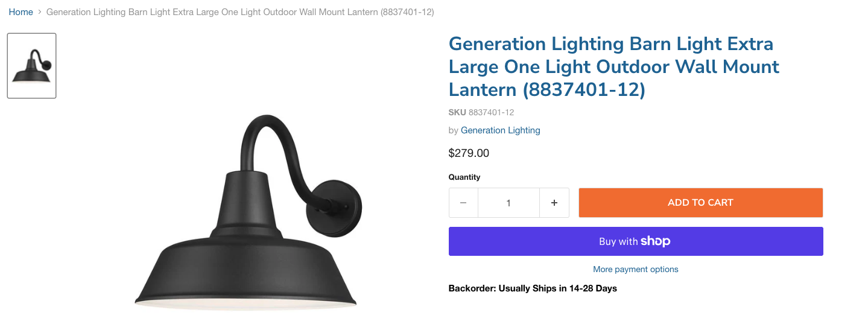
Task: Click the Backorder shipping notice text
Action: point(533,288)
